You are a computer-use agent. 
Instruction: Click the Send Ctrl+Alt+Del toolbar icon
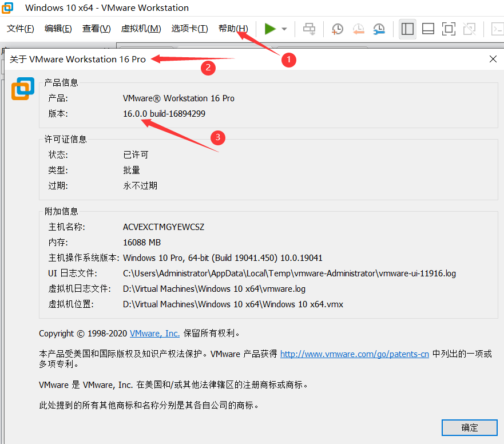(x=309, y=29)
